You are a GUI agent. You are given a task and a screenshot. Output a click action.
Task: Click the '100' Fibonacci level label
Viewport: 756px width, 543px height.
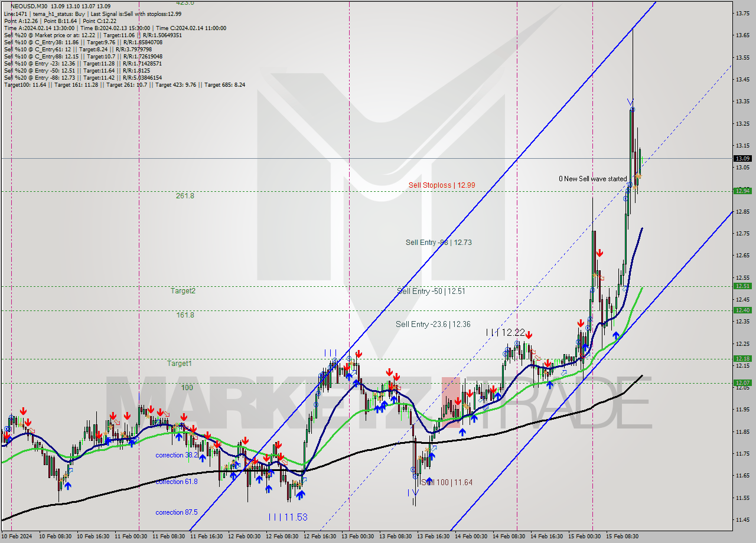click(187, 388)
